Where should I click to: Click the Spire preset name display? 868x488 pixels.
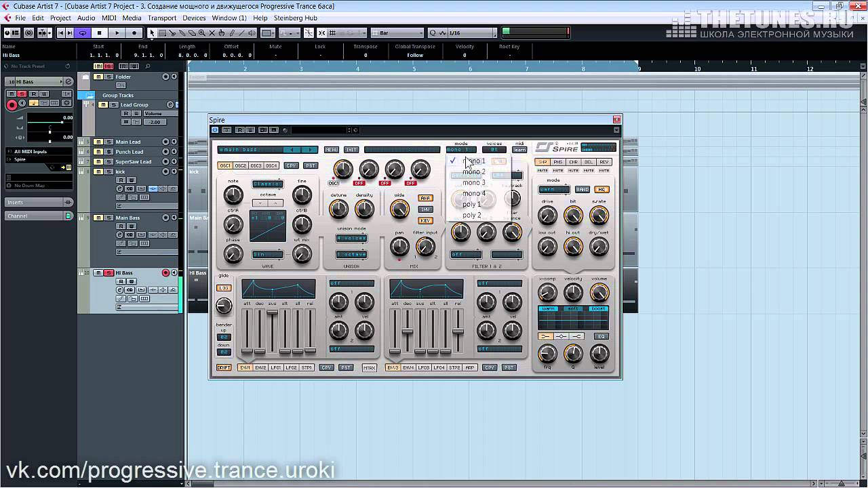[x=251, y=149]
